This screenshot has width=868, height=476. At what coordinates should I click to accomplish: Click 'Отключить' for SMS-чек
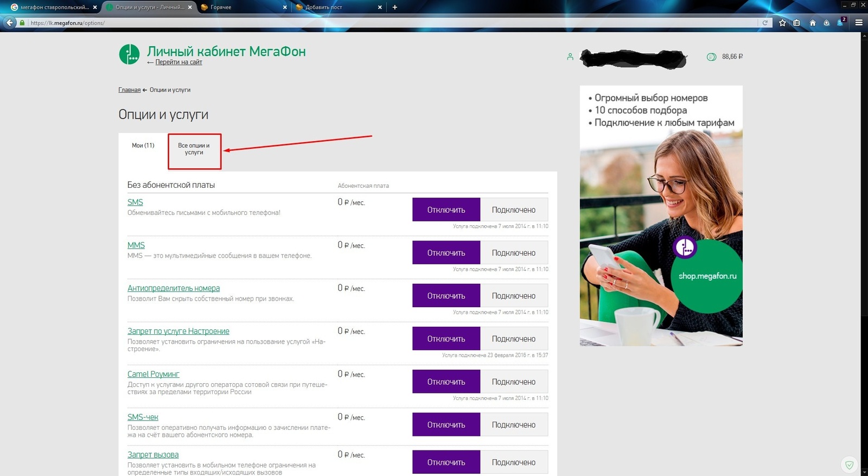pyautogui.click(x=446, y=424)
